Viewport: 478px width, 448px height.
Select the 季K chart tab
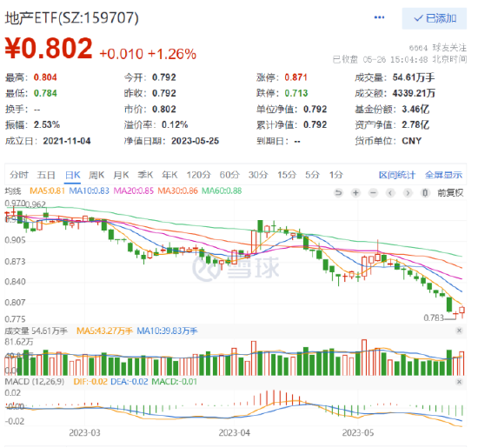(x=145, y=175)
